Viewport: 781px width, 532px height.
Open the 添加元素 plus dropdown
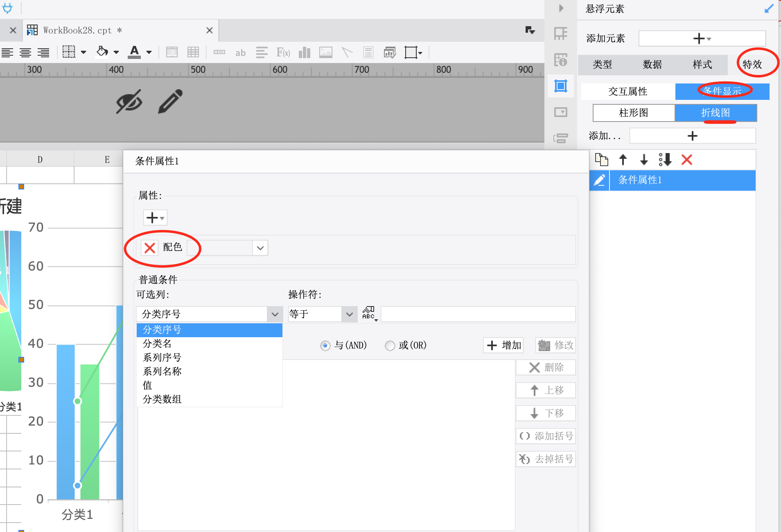pyautogui.click(x=702, y=38)
